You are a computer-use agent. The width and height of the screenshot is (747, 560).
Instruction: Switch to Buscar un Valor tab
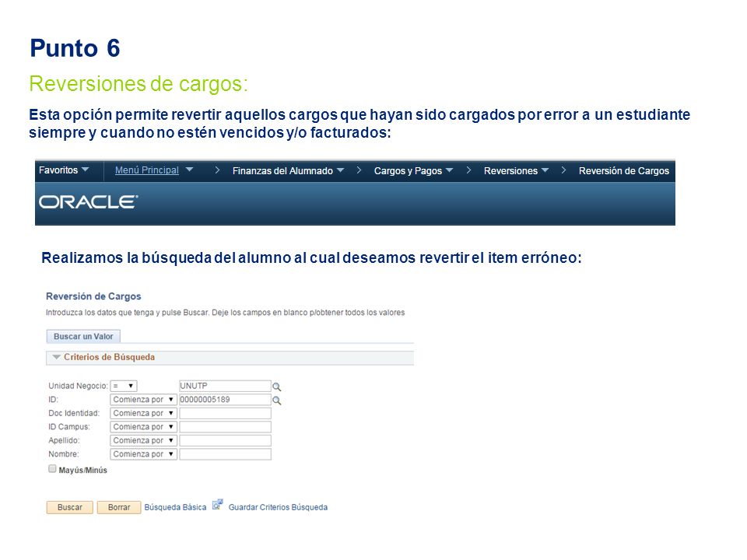pyautogui.click(x=83, y=336)
